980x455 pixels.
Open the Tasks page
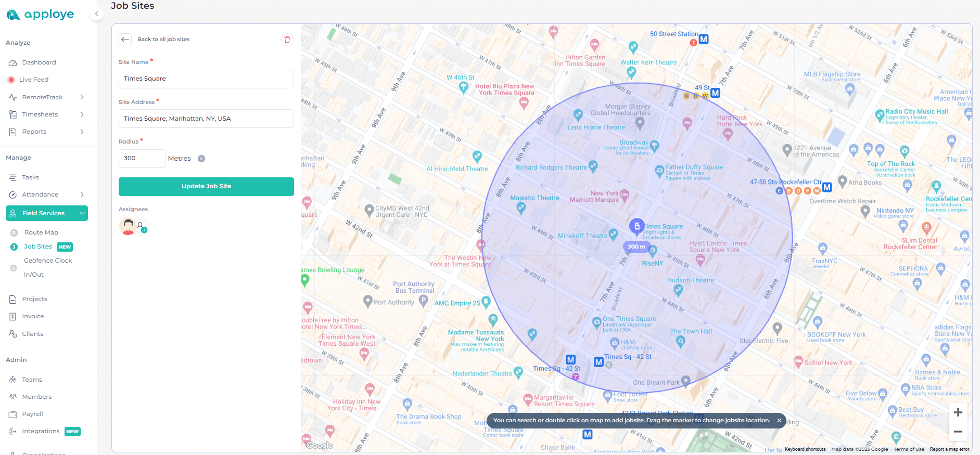[x=31, y=177]
